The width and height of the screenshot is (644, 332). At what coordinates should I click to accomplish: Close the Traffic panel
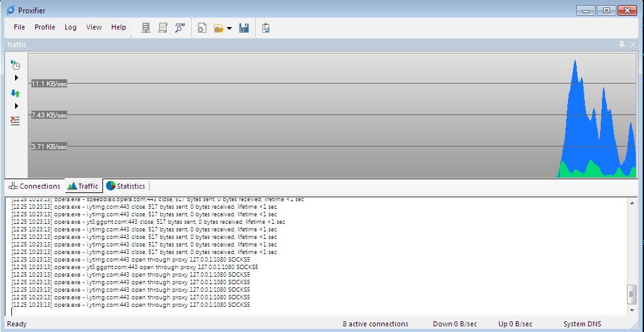[x=633, y=45]
